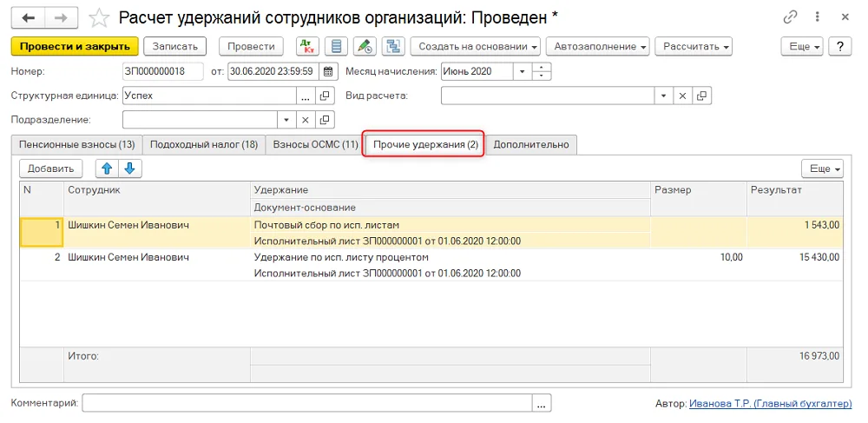Click the Документ-основание column header

450,208
